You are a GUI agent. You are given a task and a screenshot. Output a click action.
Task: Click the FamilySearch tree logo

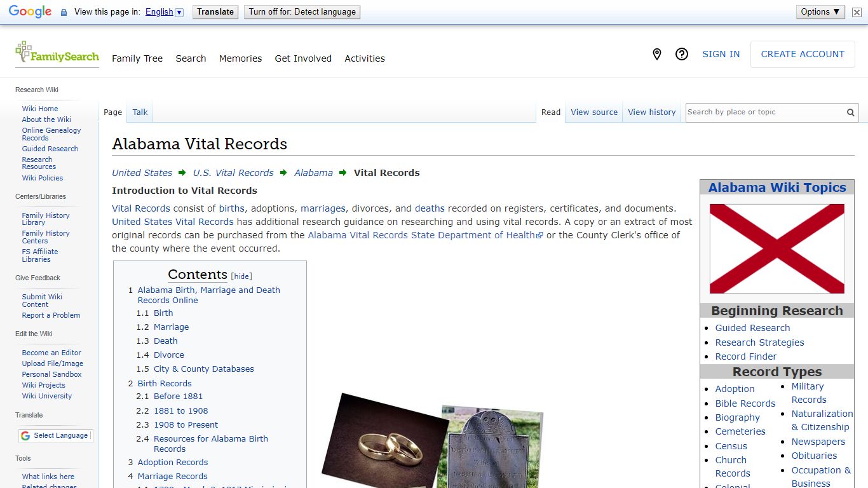pyautogui.click(x=57, y=53)
